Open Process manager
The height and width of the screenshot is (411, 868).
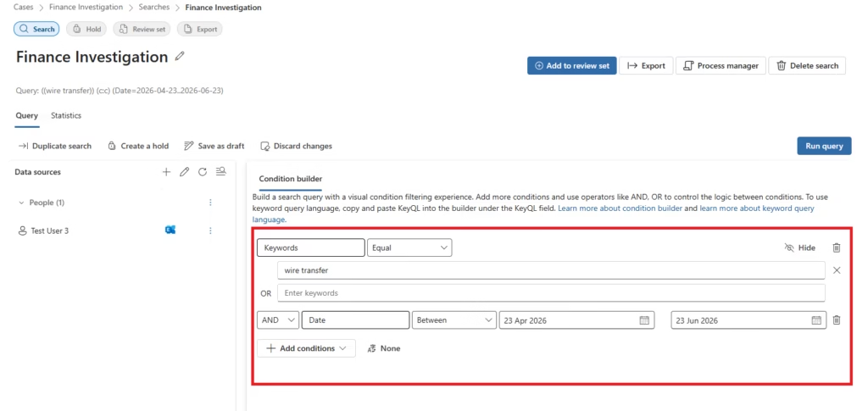721,65
